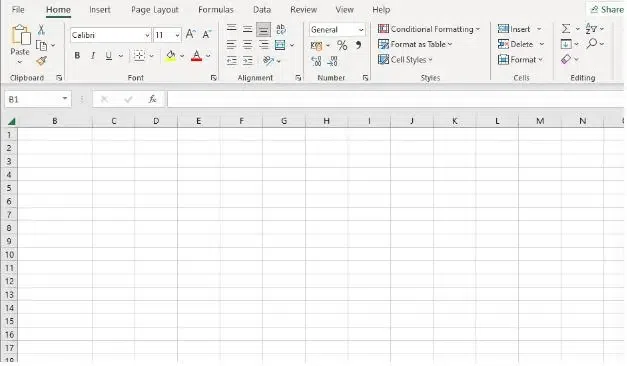Decrease font size with smaller A
The width and height of the screenshot is (627, 366).
pos(207,35)
